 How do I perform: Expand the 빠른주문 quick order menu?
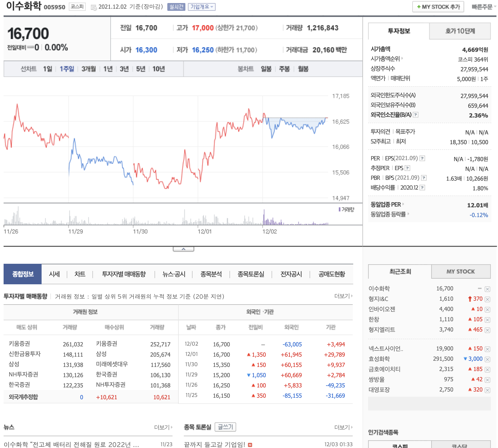[483, 7]
